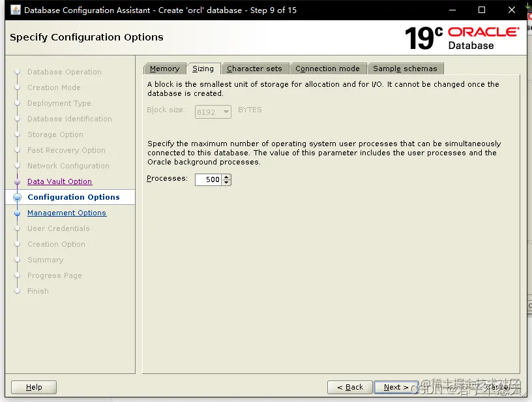532x402 pixels.
Task: Click the BYTES unit label
Action: click(250, 110)
